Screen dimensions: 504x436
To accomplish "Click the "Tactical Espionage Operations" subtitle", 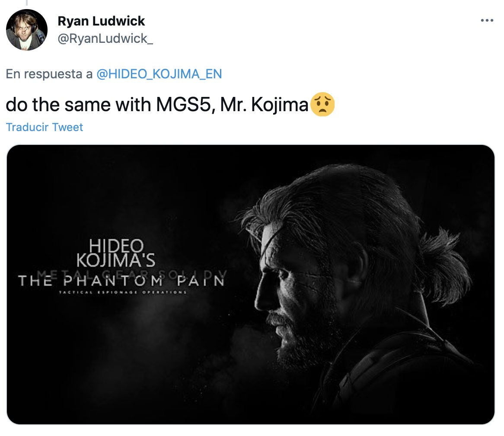I will coord(123,293).
